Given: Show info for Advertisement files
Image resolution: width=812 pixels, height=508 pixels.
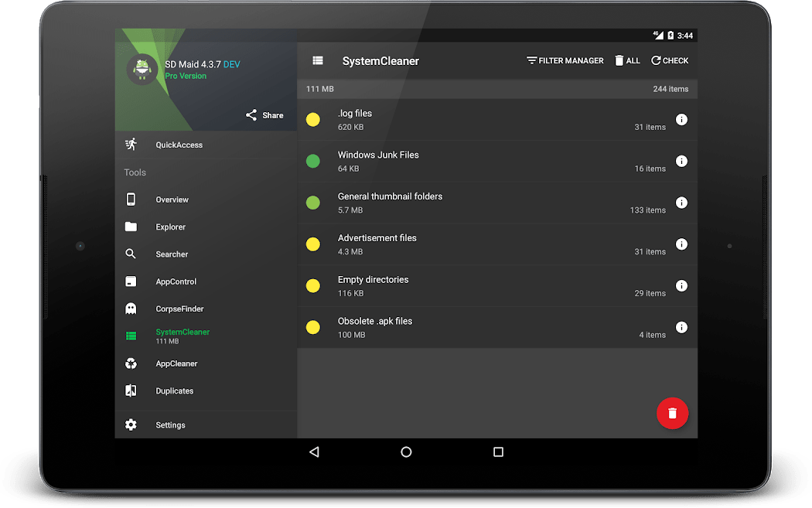Looking at the screenshot, I should coord(681,244).
